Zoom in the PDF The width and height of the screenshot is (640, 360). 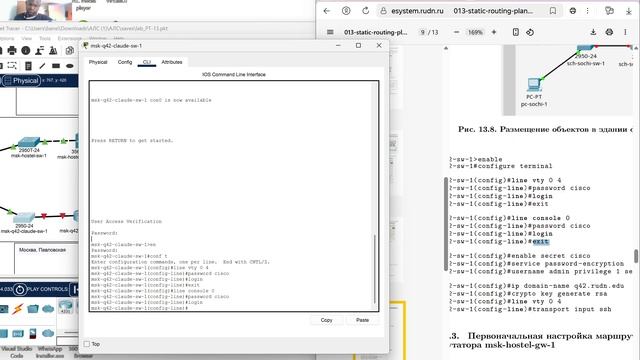tap(494, 32)
